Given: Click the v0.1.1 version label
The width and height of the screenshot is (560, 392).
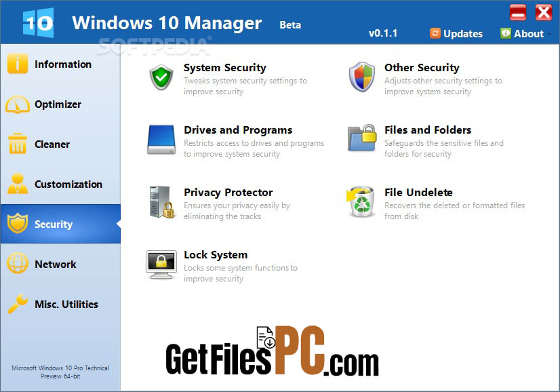Looking at the screenshot, I should click(x=383, y=33).
